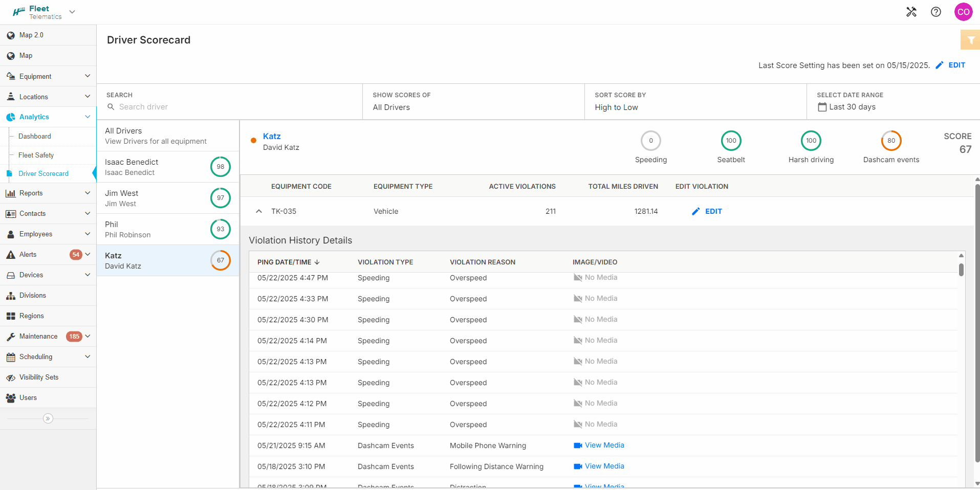The image size is (980, 490).
Task: Open the Select Date Range dropdown
Action: (894, 102)
